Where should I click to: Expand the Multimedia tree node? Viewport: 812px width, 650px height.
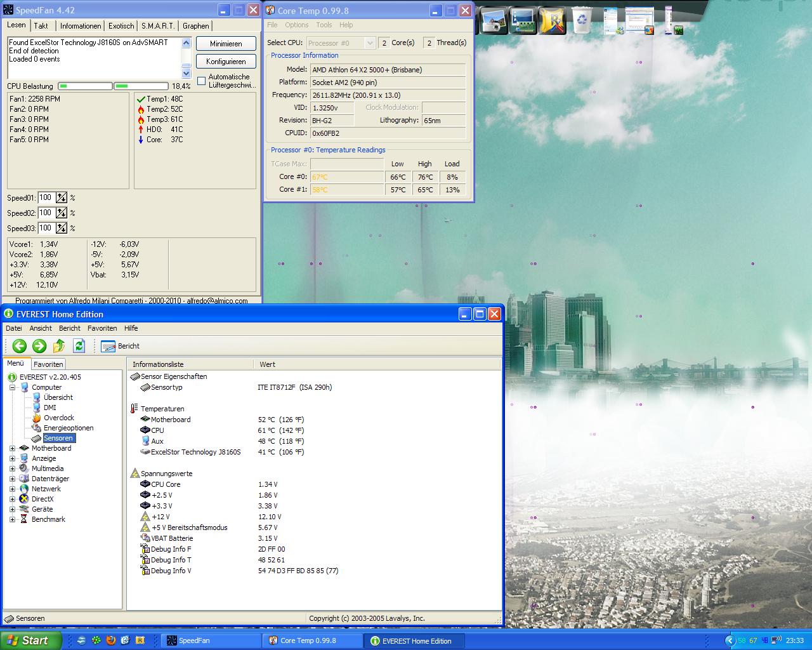point(12,468)
